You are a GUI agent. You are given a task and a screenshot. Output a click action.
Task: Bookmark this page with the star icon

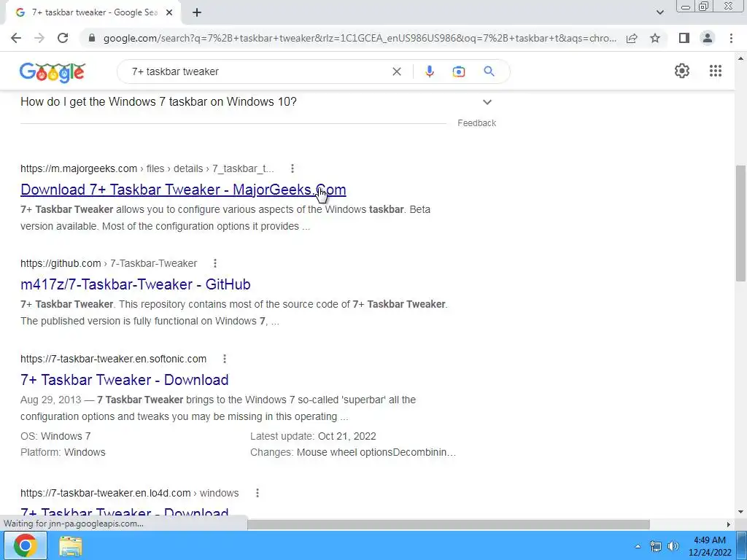(x=655, y=38)
